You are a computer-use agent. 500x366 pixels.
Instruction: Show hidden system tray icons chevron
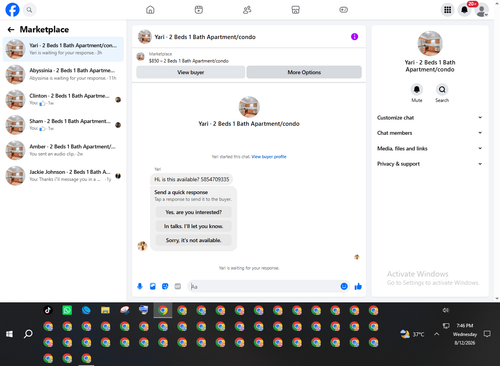(x=436, y=334)
